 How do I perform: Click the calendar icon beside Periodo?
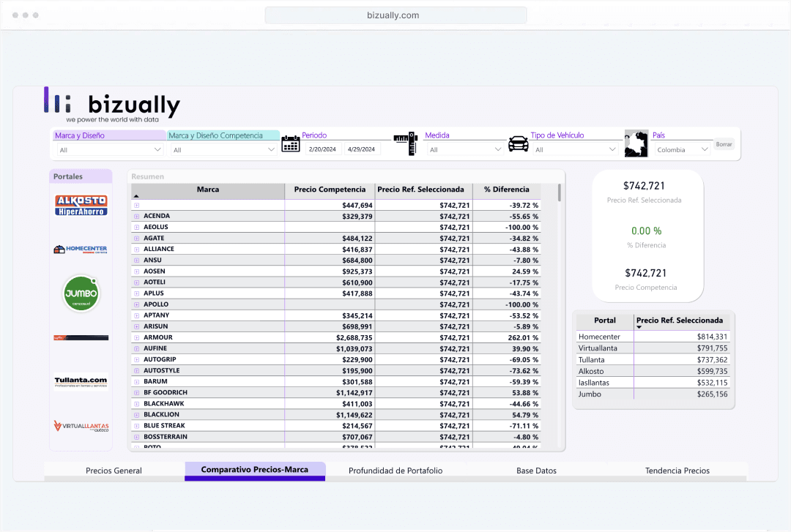[291, 143]
